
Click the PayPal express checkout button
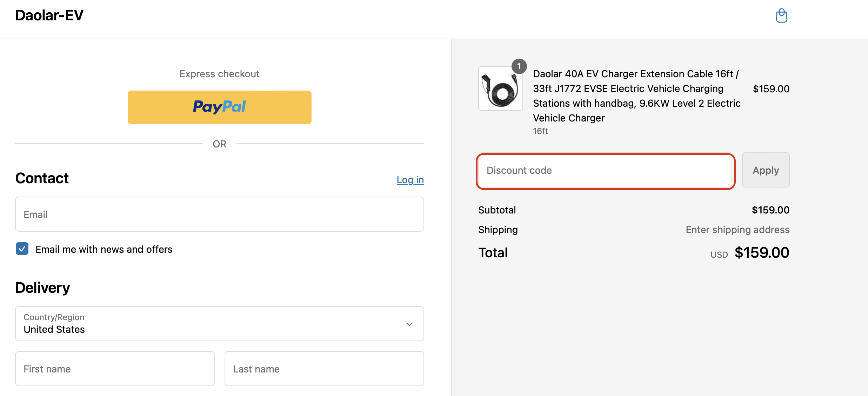pos(219,107)
